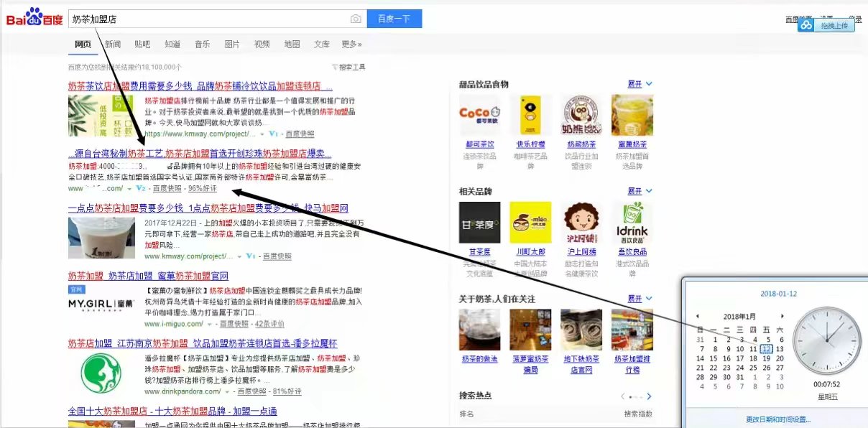Open result 源自台湾秘制奶茶工艺
The image size is (868, 428).
coord(200,154)
